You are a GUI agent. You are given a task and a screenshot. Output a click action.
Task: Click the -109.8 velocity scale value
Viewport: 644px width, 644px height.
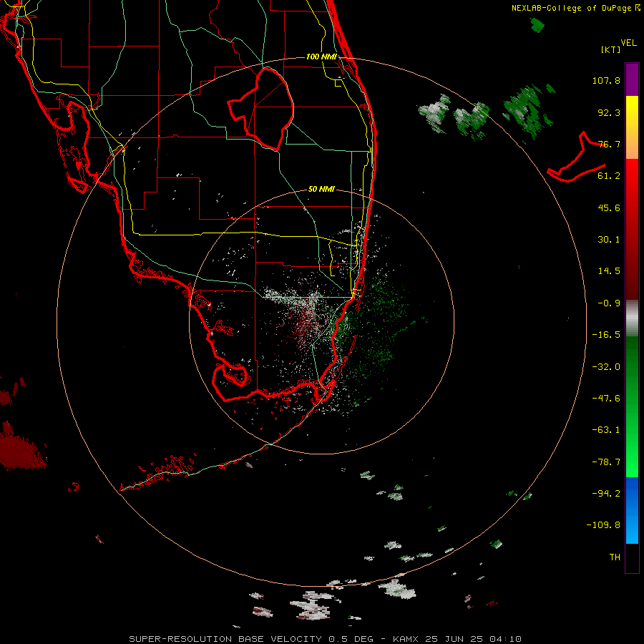(603, 525)
